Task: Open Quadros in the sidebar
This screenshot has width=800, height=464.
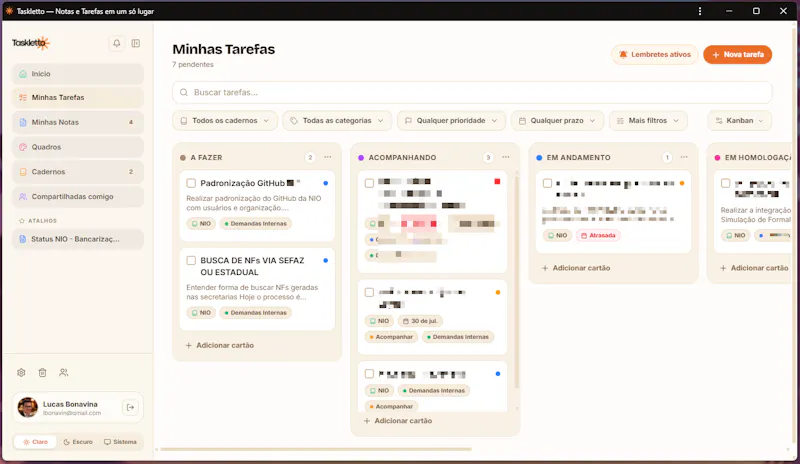Action: tap(78, 147)
